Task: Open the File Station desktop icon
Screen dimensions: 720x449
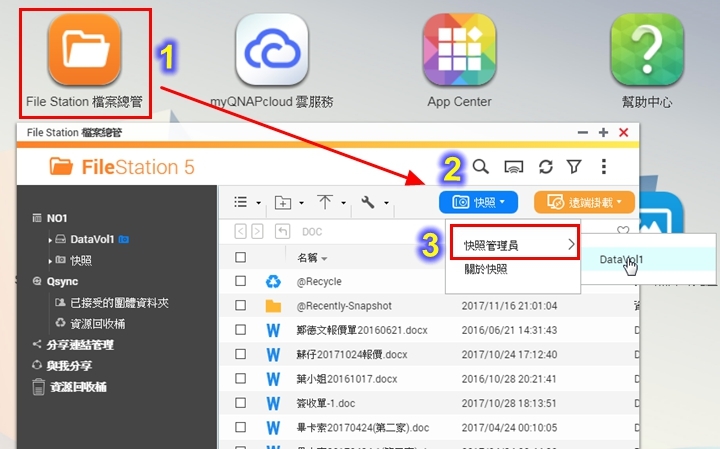Action: pyautogui.click(x=84, y=49)
